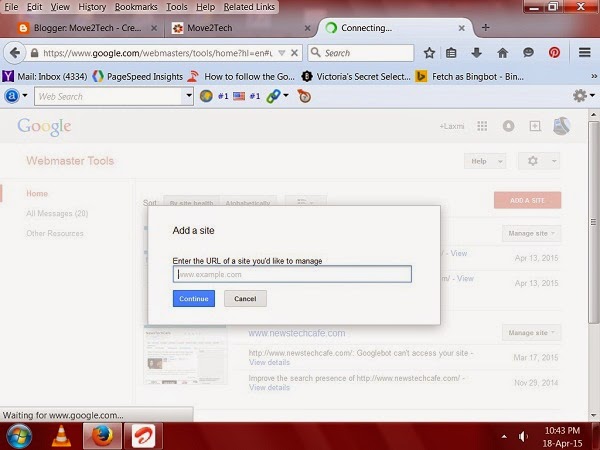This screenshot has width=600, height=450.
Task: Click the Alexa globe rank icon
Action: (x=206, y=96)
